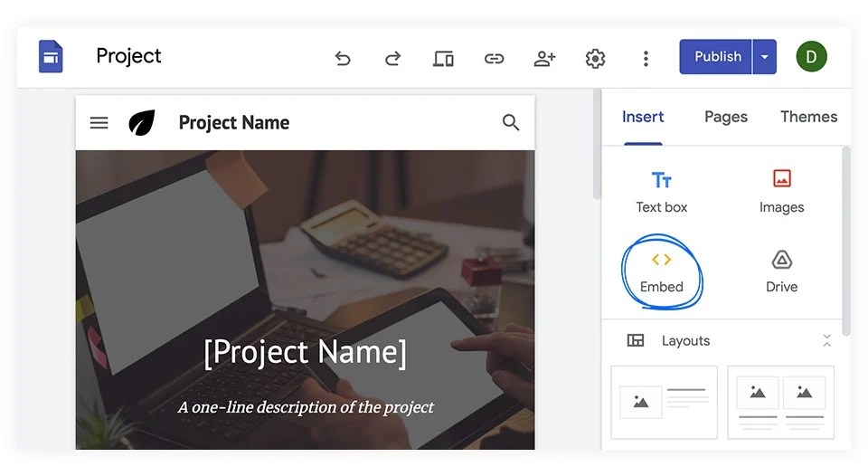Edit the one-line description subtitle
Screen dimensions: 868x476
pos(306,407)
